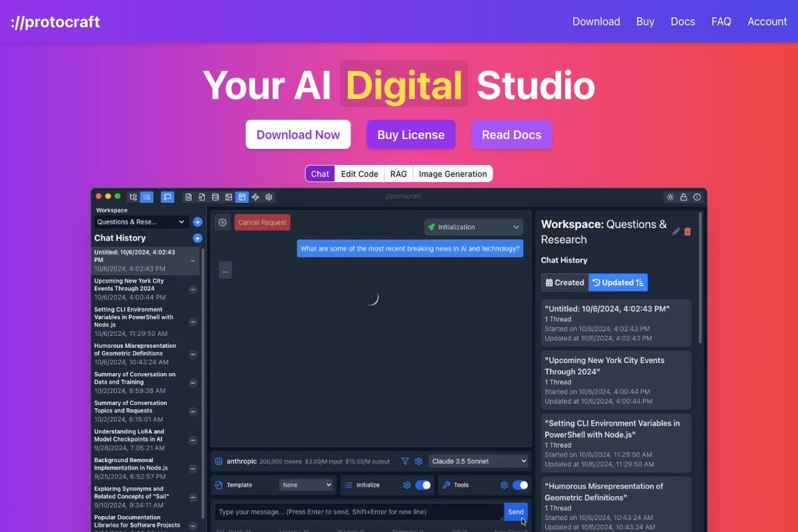Open the Questions & Rese... workspace dropdown
The width and height of the screenshot is (798, 532).
tap(141, 222)
